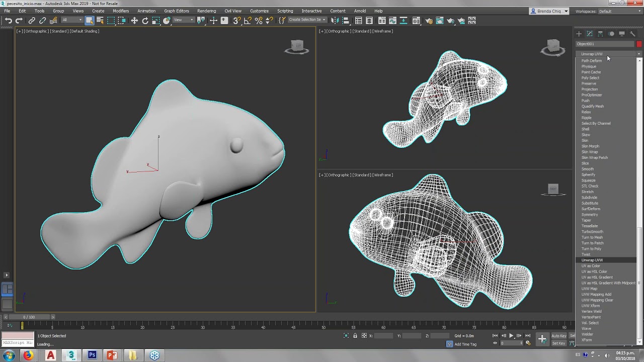The width and height of the screenshot is (644, 362).
Task: Switch to the Utilities wrench tab
Action: pyautogui.click(x=633, y=34)
